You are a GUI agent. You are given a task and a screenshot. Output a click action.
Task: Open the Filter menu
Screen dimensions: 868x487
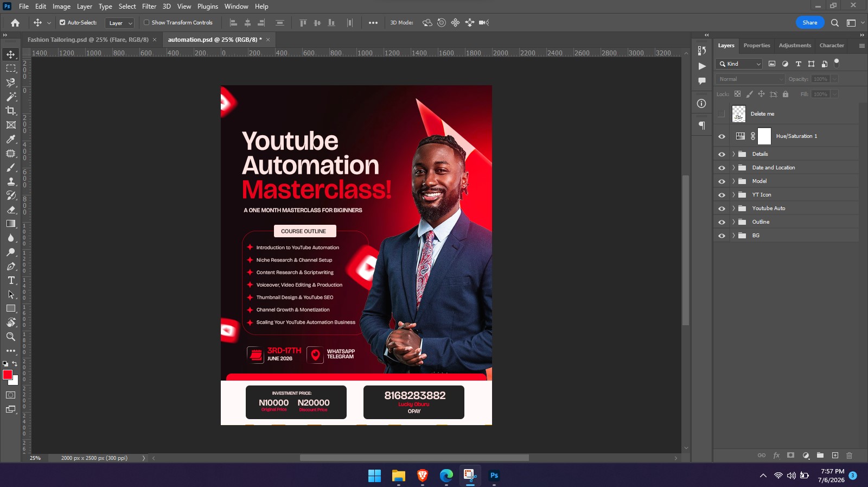pos(149,7)
